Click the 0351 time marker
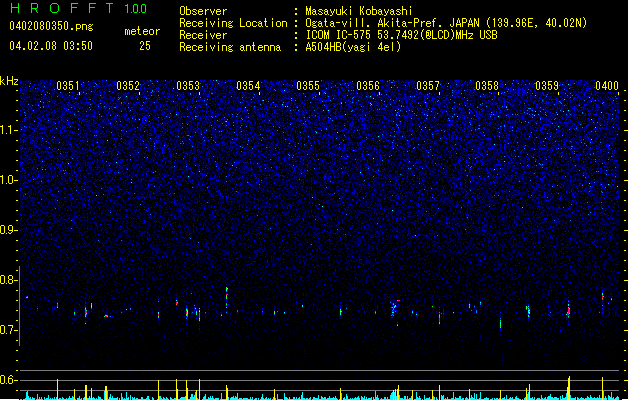Image resolution: width=629 pixels, height=400 pixels. point(68,86)
